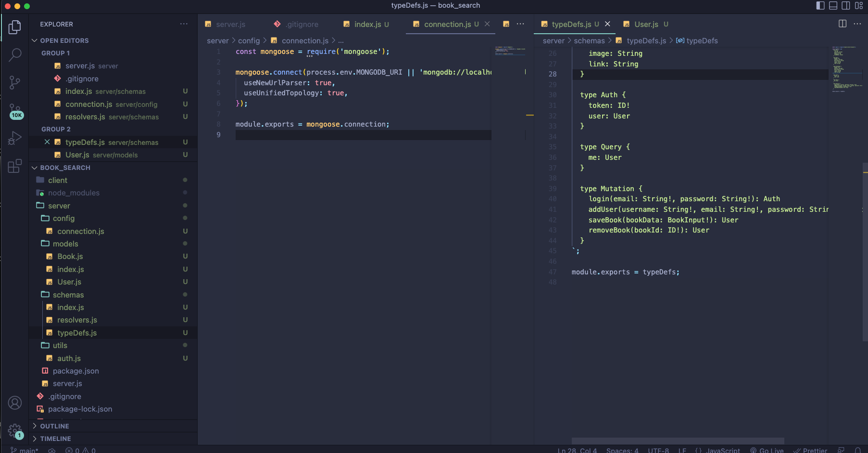Viewport: 868px width, 453px height.
Task: Click the minimap of connection.js editor
Action: click(510, 51)
